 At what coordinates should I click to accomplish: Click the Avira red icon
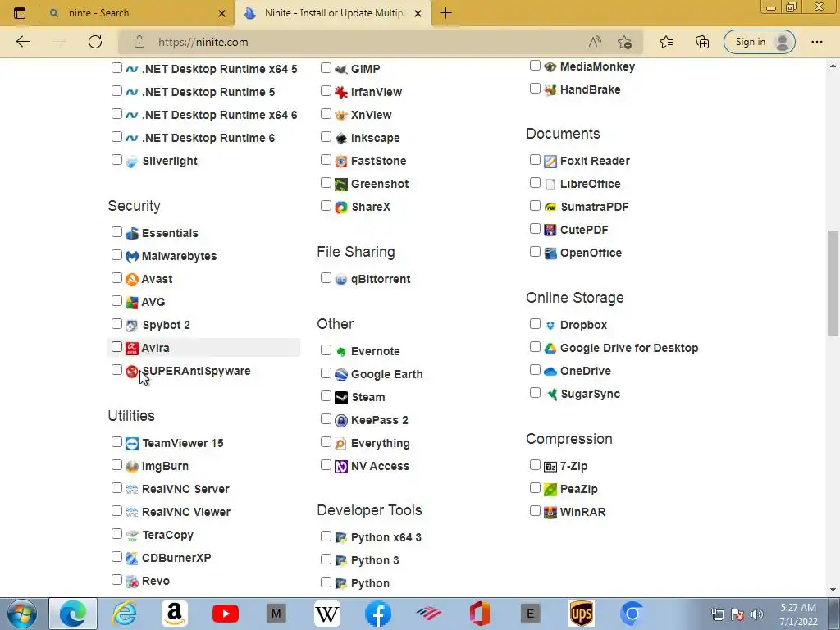tap(132, 348)
